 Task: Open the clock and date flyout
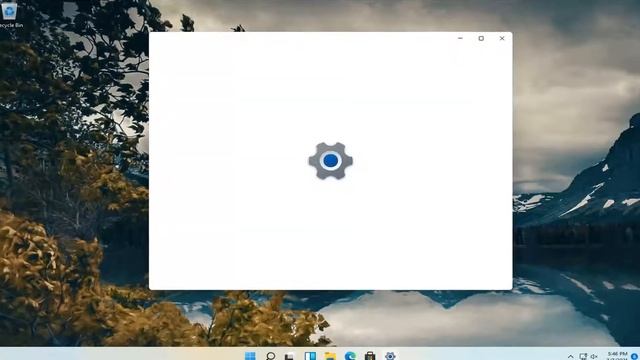(x=617, y=356)
